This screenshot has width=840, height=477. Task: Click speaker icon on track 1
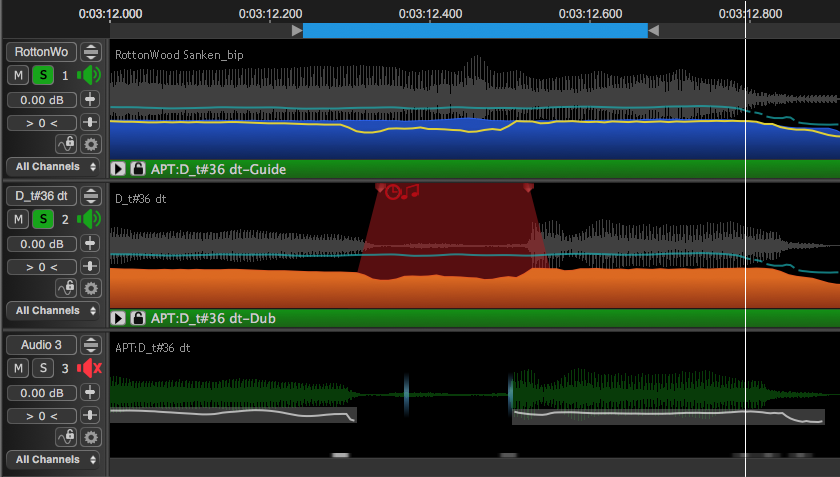pyautogui.click(x=90, y=75)
